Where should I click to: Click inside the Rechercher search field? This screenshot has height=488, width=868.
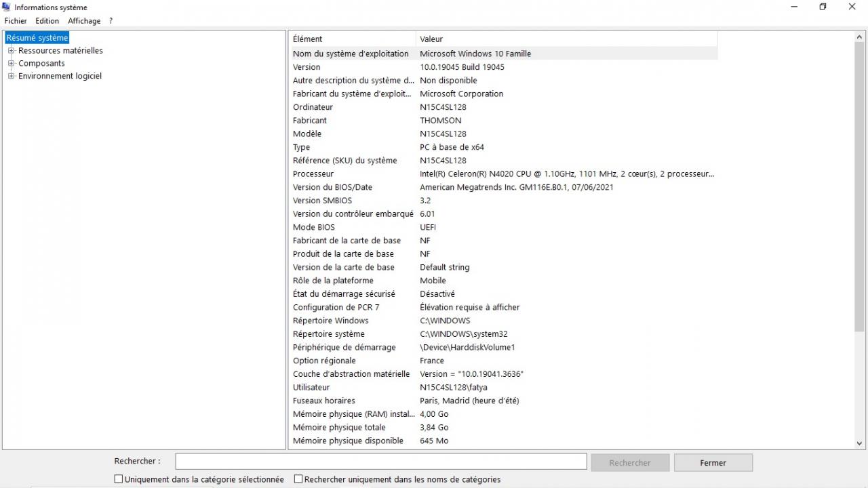(381, 462)
